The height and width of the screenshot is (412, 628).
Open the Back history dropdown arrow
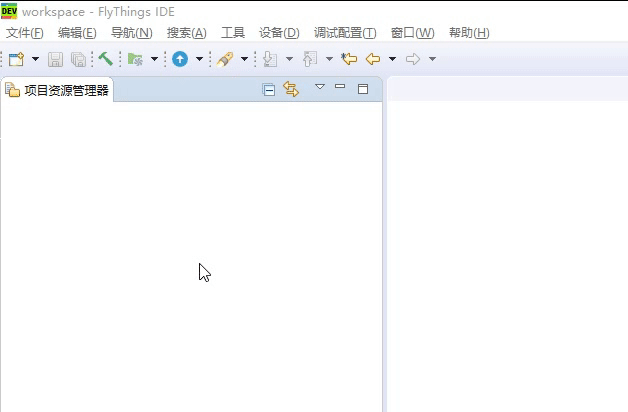tap(392, 59)
